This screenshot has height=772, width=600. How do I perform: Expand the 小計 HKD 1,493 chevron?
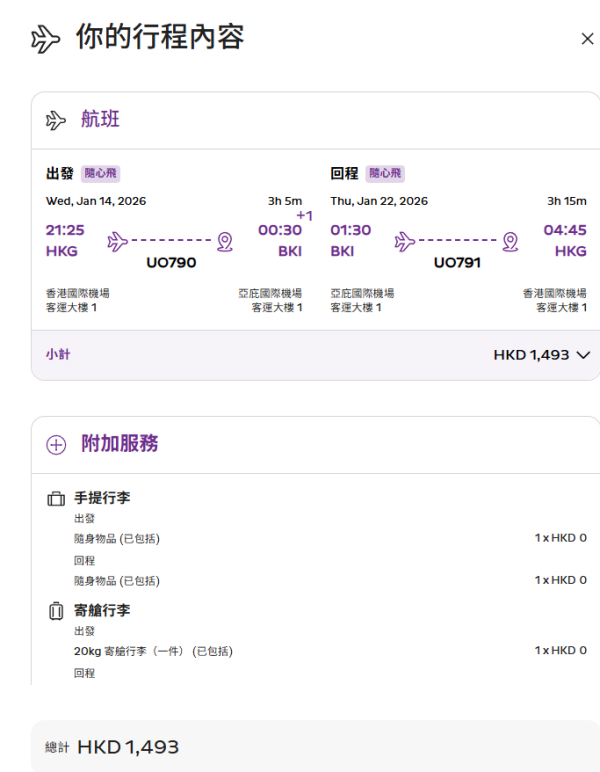pyautogui.click(x=584, y=355)
